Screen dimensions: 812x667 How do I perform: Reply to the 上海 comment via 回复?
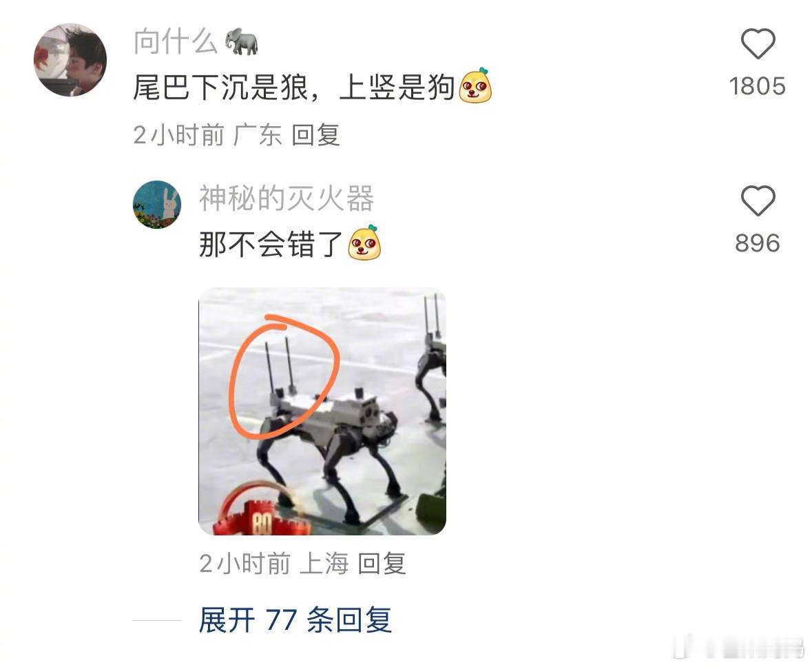pos(382,564)
